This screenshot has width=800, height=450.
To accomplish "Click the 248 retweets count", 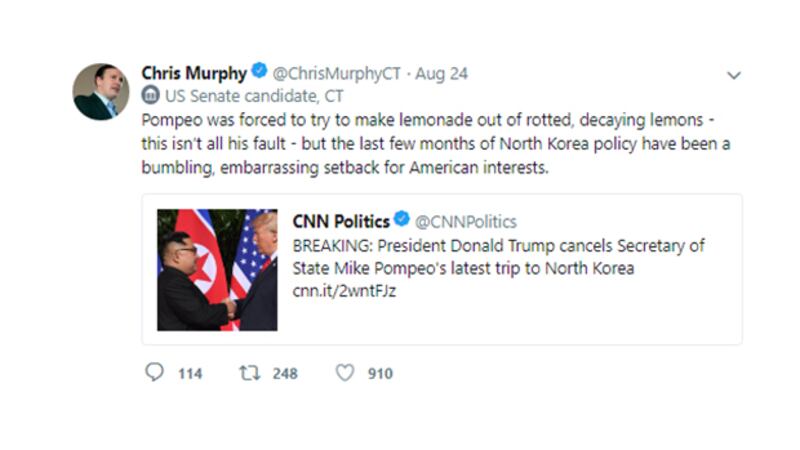I will (285, 373).
